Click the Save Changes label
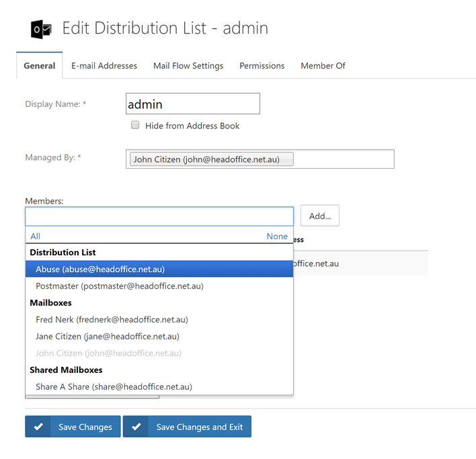This screenshot has height=459, width=476. click(x=85, y=427)
